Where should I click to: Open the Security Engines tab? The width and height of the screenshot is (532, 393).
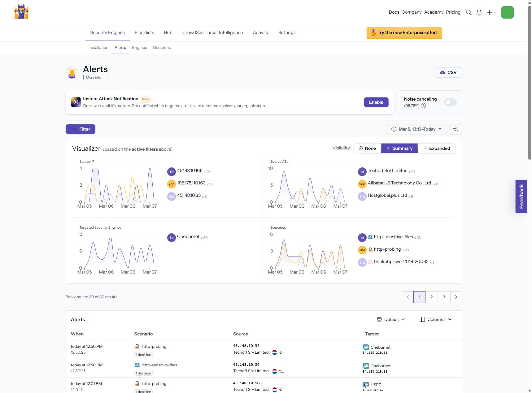click(x=107, y=32)
